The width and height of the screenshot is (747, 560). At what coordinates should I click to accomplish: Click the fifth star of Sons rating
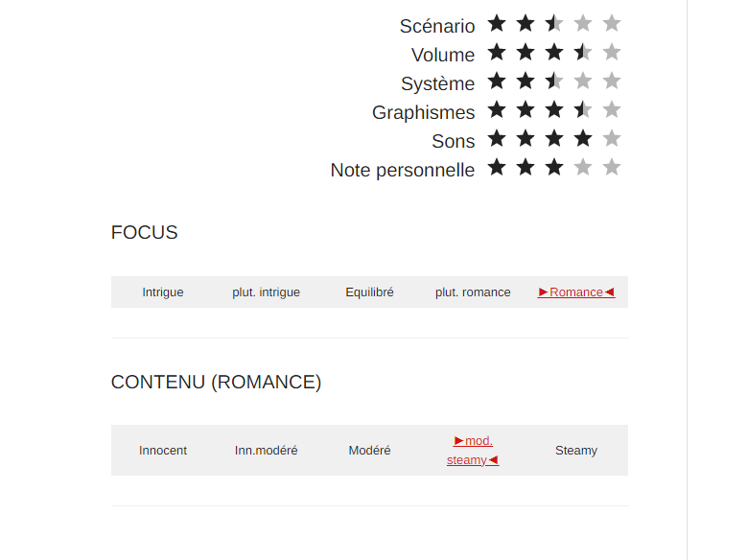point(612,138)
